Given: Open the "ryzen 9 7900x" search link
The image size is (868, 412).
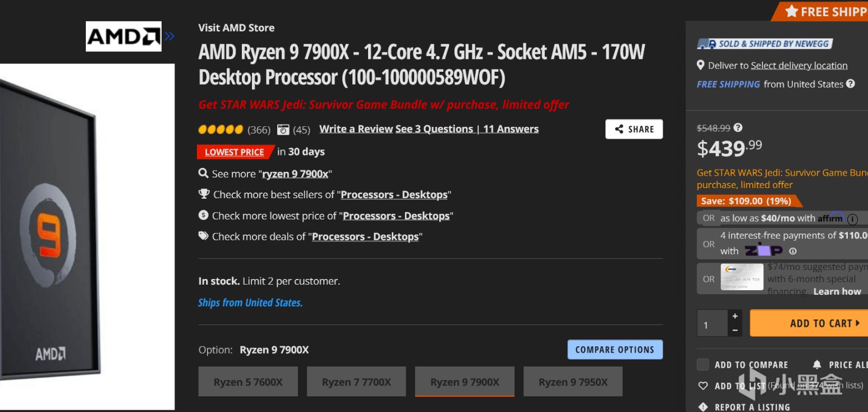Looking at the screenshot, I should (295, 173).
